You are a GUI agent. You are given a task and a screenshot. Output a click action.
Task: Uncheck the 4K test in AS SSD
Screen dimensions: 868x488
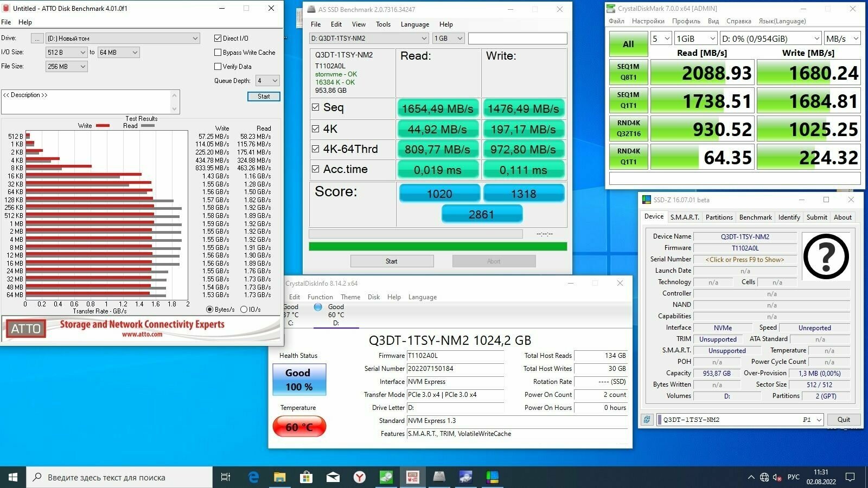point(315,129)
